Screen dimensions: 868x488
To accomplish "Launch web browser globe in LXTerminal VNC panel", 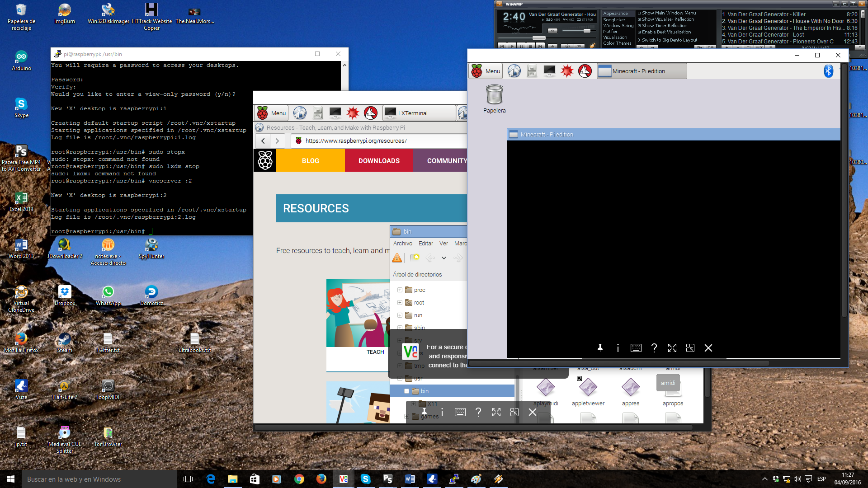I will [x=300, y=113].
